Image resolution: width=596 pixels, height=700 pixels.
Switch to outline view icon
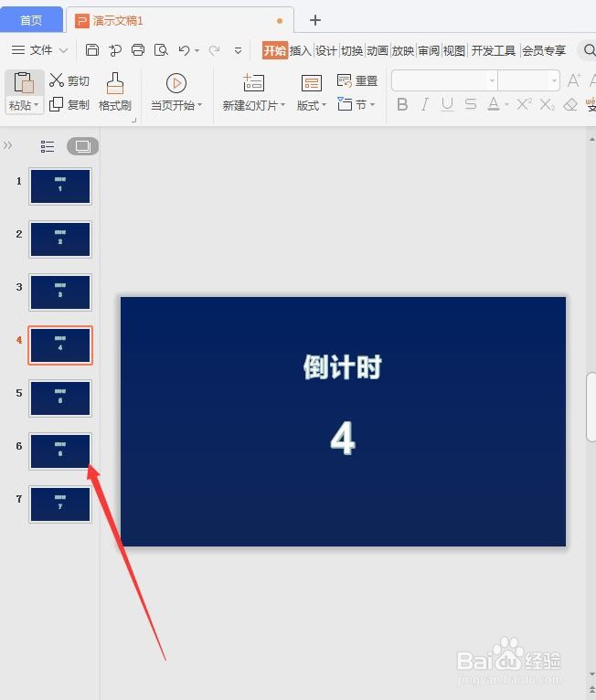(x=48, y=146)
